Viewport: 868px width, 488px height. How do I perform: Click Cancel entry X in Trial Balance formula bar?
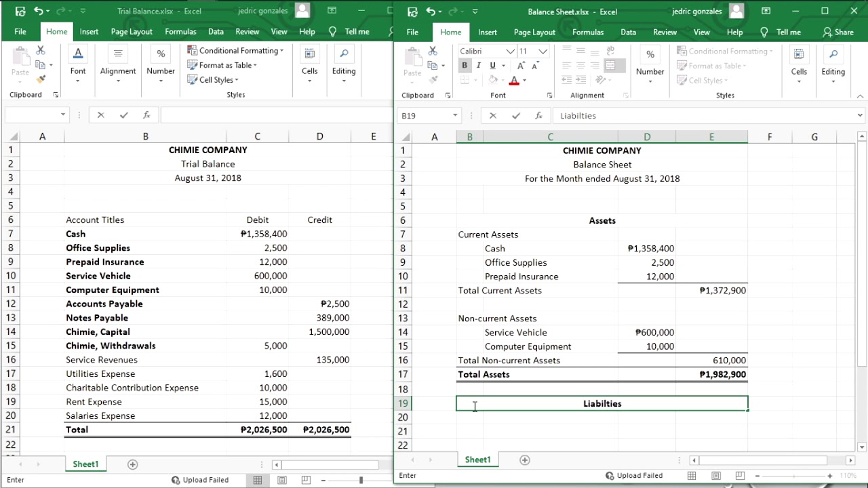tap(100, 115)
